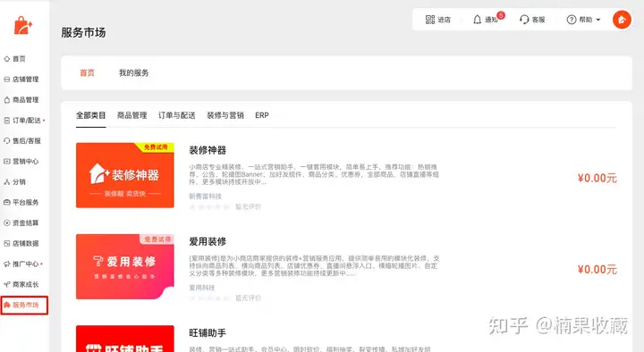Open the 旺铺助手 service title

click(x=208, y=333)
